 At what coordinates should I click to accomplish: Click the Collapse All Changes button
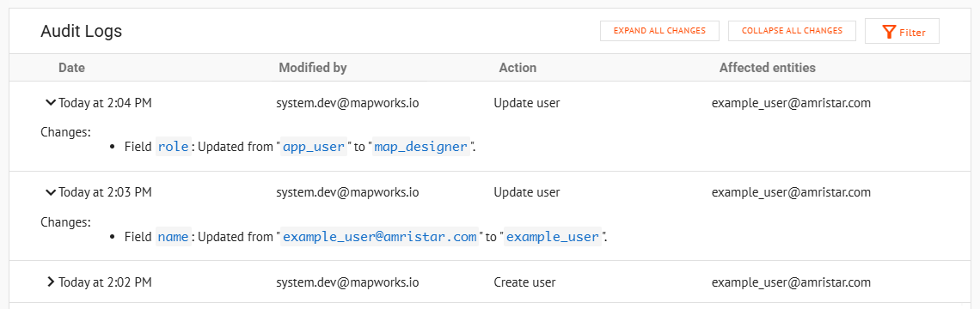pyautogui.click(x=792, y=31)
